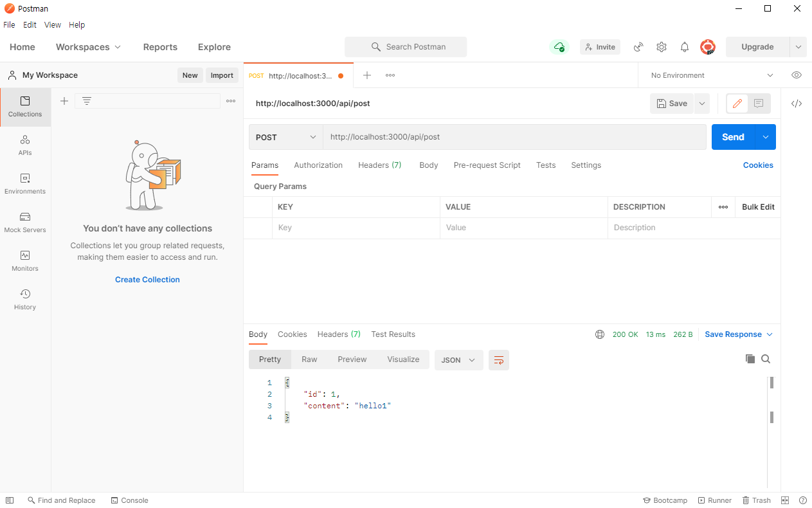Open the settings gear icon
Screen dimensions: 812x508
click(662, 47)
